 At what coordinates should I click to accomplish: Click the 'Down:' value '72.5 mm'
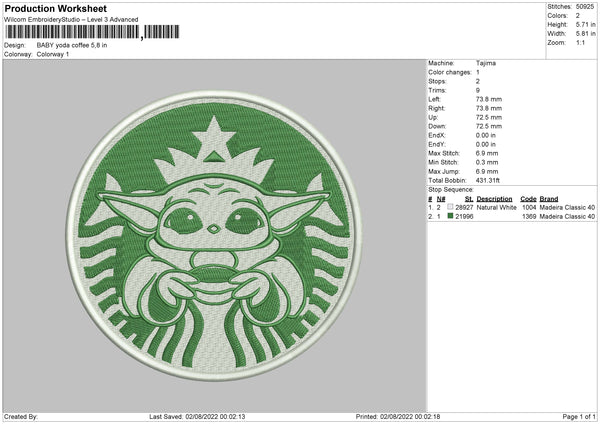(489, 126)
